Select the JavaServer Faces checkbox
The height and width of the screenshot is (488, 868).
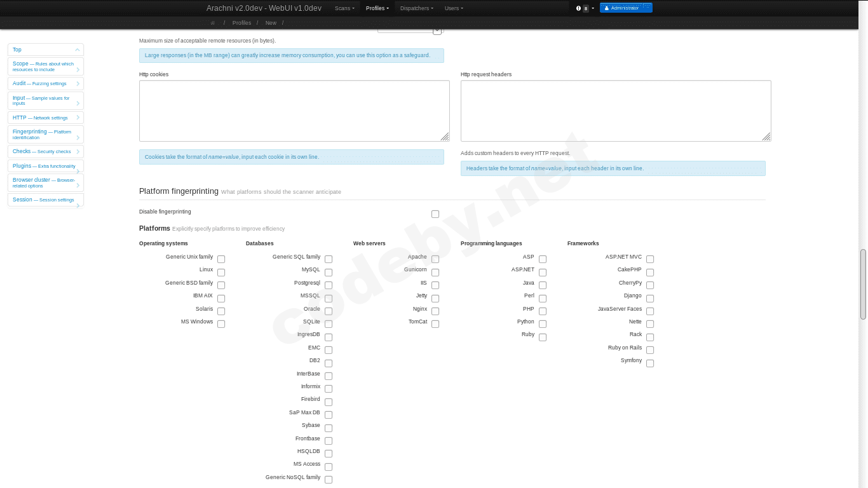pyautogui.click(x=650, y=311)
